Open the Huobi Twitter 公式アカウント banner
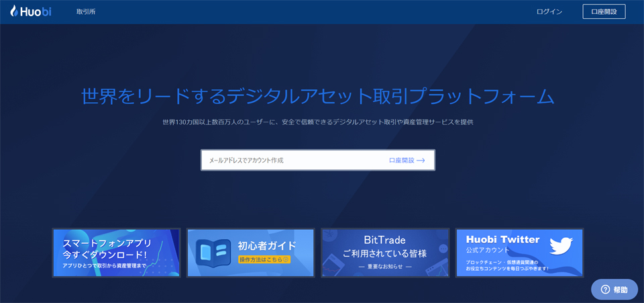The height and width of the screenshot is (303, 644). (x=519, y=253)
